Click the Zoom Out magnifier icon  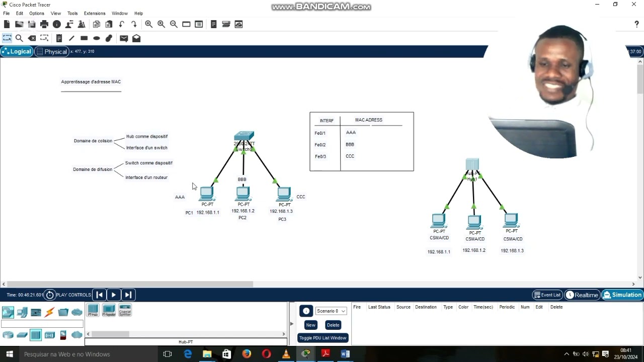[174, 24]
